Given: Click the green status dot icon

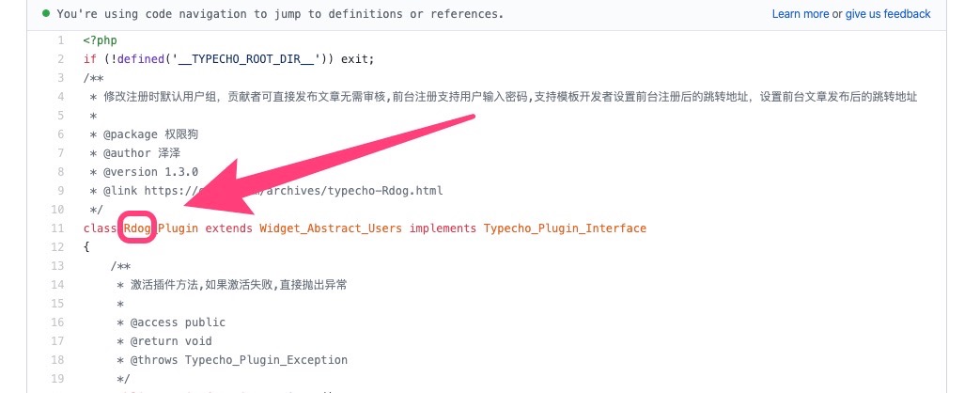Looking at the screenshot, I should (x=46, y=14).
